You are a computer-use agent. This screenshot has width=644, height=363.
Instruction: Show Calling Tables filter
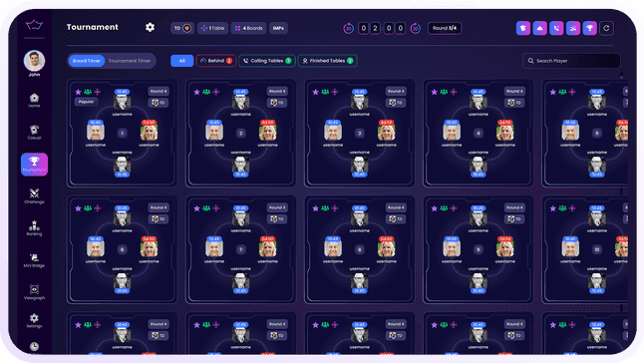point(267,61)
